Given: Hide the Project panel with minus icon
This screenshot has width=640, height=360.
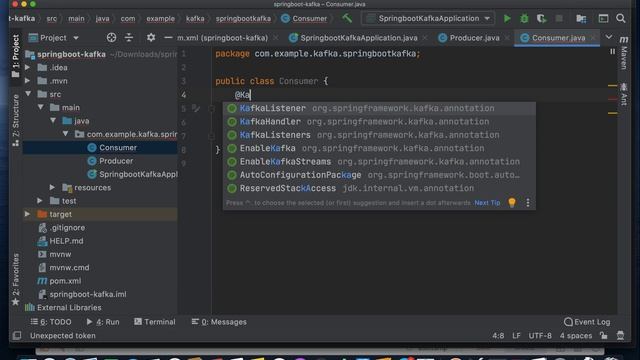Looking at the screenshot, I should click(x=168, y=38).
